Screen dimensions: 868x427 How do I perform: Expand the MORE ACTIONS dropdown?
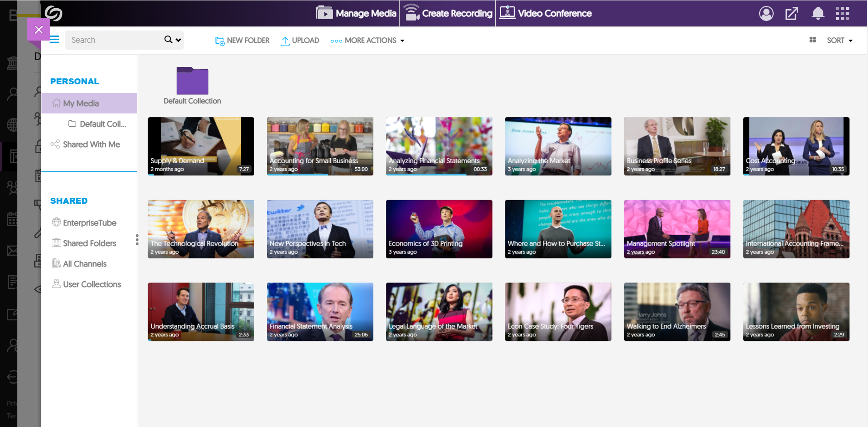tap(368, 41)
